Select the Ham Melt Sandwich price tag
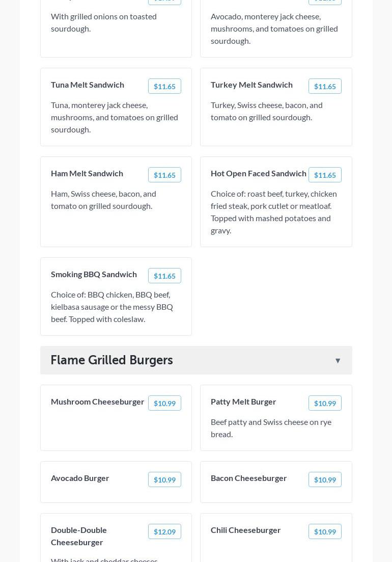This screenshot has width=392, height=562. [164, 175]
